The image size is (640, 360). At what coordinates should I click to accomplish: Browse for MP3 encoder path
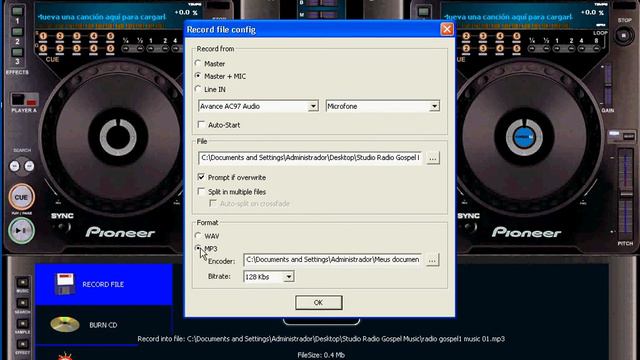432,260
